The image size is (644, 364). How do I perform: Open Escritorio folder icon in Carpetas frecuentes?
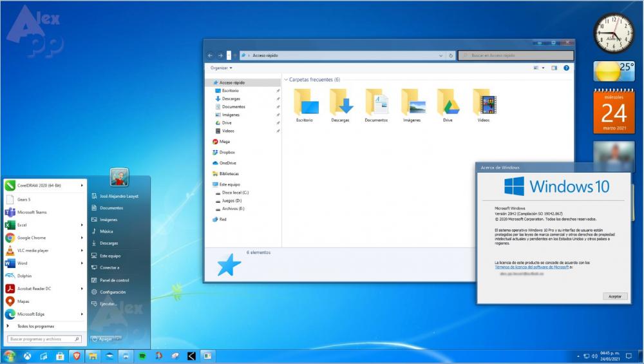[305, 106]
